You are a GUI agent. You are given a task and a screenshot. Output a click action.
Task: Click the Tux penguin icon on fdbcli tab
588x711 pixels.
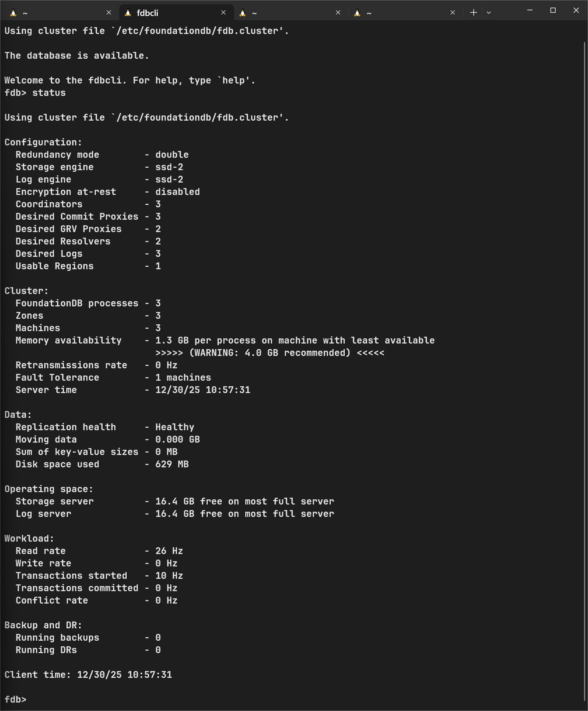(x=128, y=13)
